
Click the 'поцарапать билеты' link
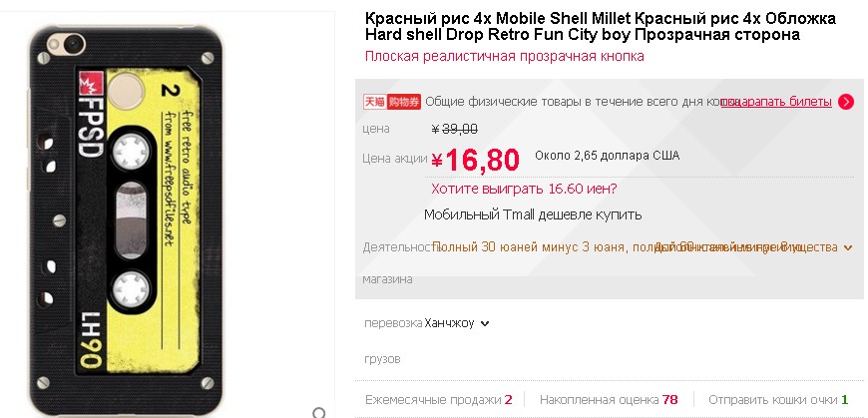pos(775,101)
